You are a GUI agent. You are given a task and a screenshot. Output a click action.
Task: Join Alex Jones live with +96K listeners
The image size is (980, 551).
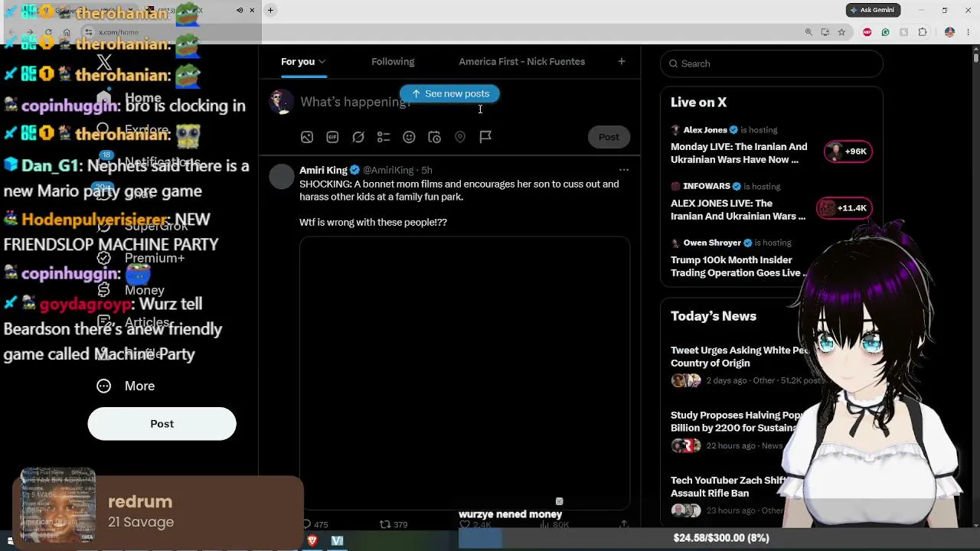848,152
